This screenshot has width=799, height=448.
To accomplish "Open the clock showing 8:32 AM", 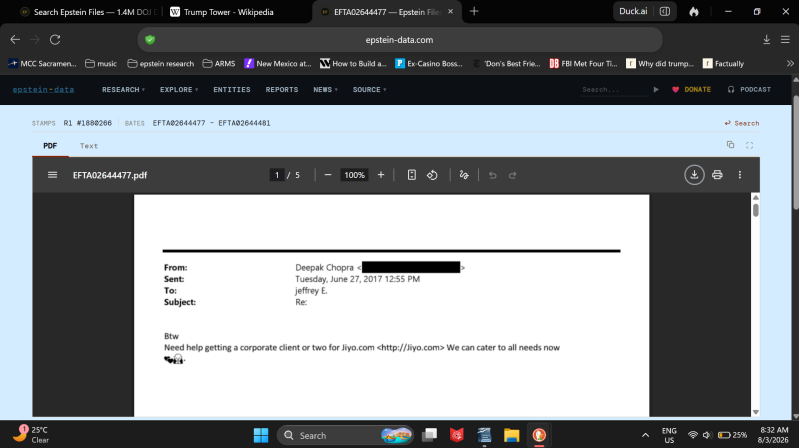I will click(x=773, y=435).
